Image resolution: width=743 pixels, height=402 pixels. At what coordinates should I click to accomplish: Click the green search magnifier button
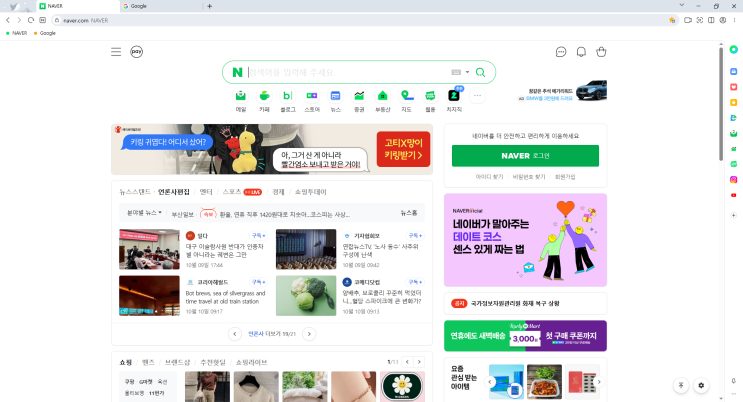tap(480, 73)
